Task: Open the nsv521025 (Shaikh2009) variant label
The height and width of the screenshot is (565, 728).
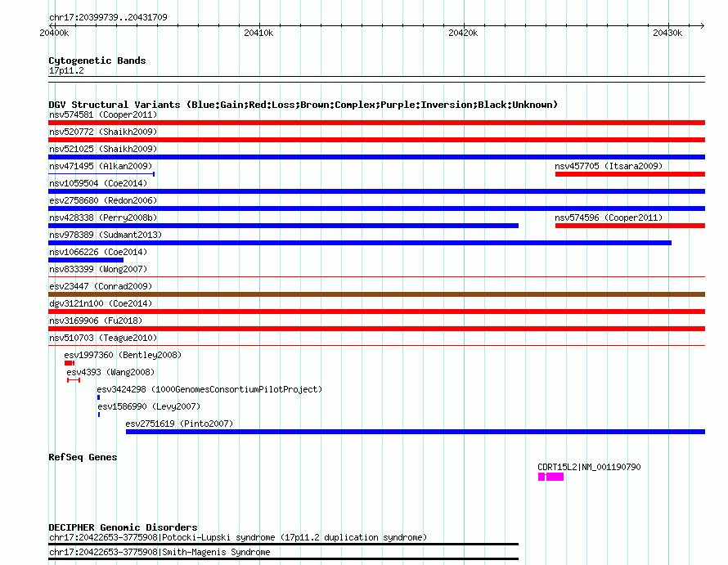Action: [x=103, y=149]
